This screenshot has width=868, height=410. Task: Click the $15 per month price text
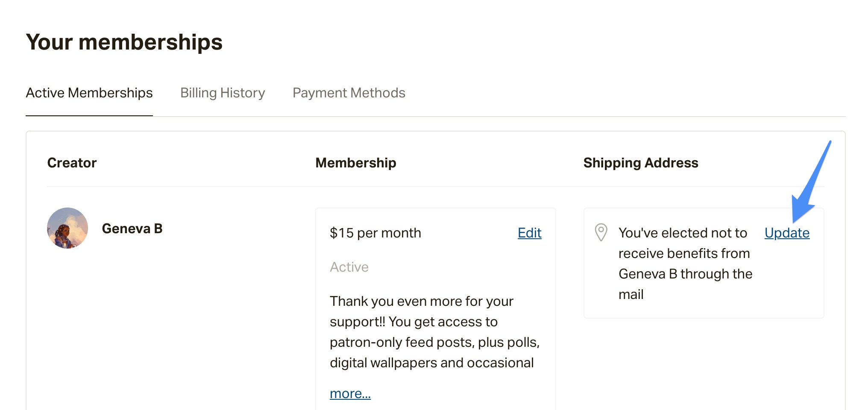[x=375, y=233]
